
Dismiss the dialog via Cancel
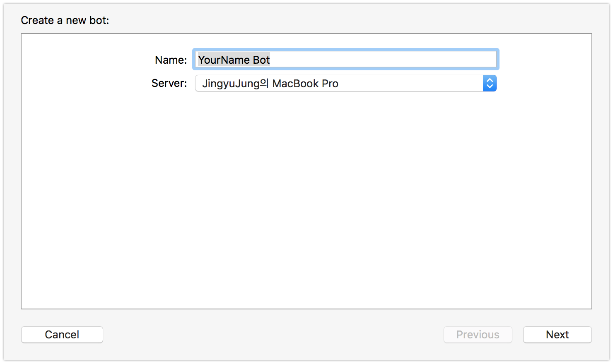[62, 335]
